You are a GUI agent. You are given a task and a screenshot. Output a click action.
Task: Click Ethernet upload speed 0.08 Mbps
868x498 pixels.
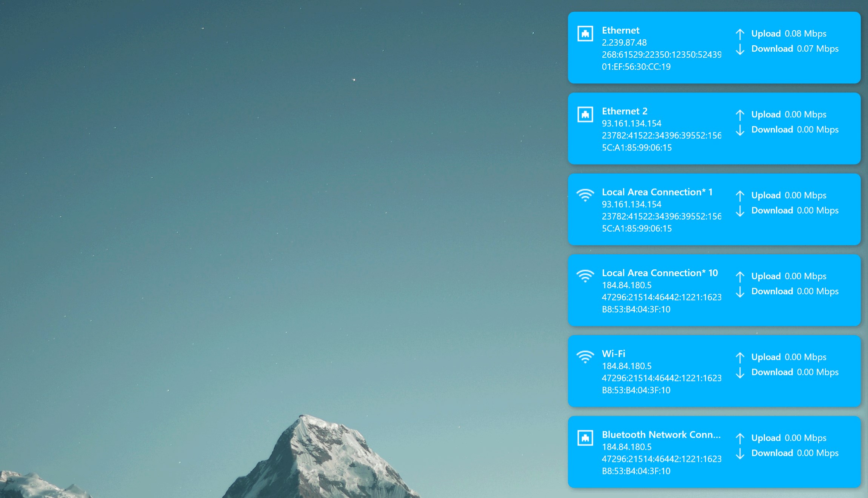pos(805,34)
